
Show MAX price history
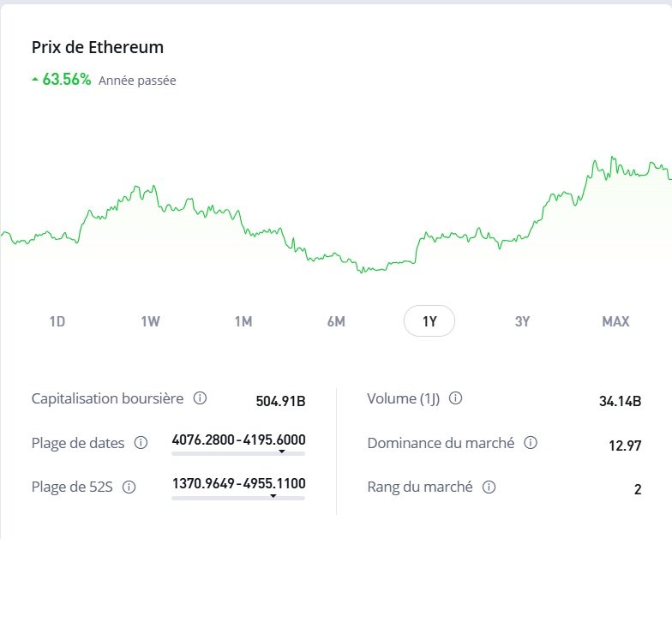pos(615,321)
